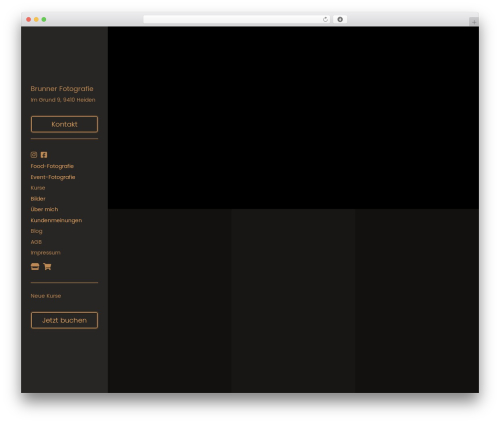This screenshot has width=500, height=423.
Task: Open the Food-Fotografie menu item
Action: tap(52, 166)
